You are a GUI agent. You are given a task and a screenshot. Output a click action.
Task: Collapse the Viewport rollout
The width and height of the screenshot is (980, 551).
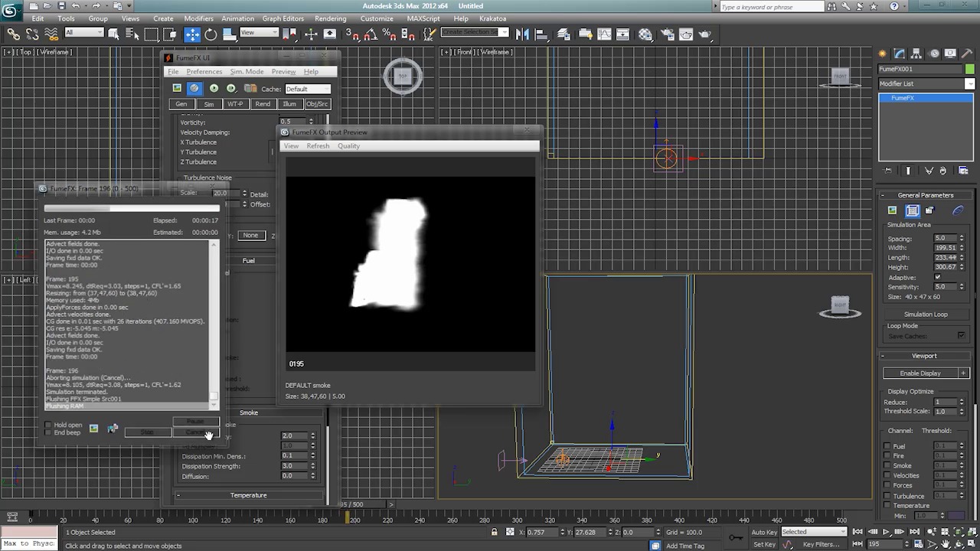[x=924, y=356]
